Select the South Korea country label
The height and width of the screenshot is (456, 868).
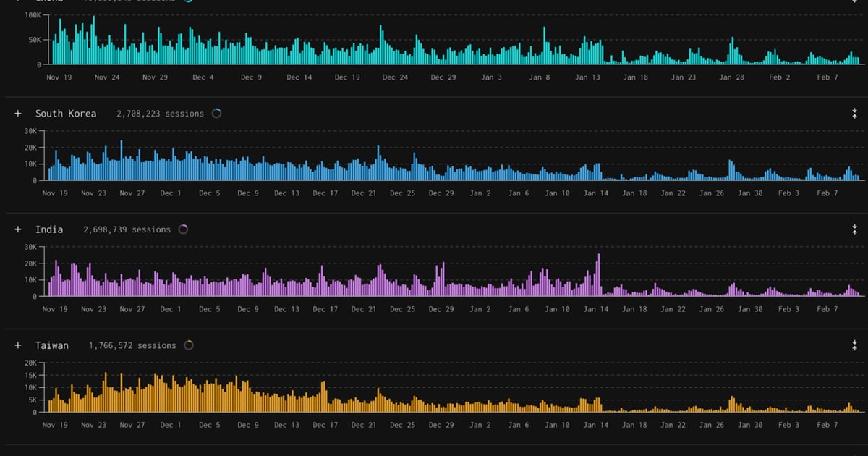[66, 114]
